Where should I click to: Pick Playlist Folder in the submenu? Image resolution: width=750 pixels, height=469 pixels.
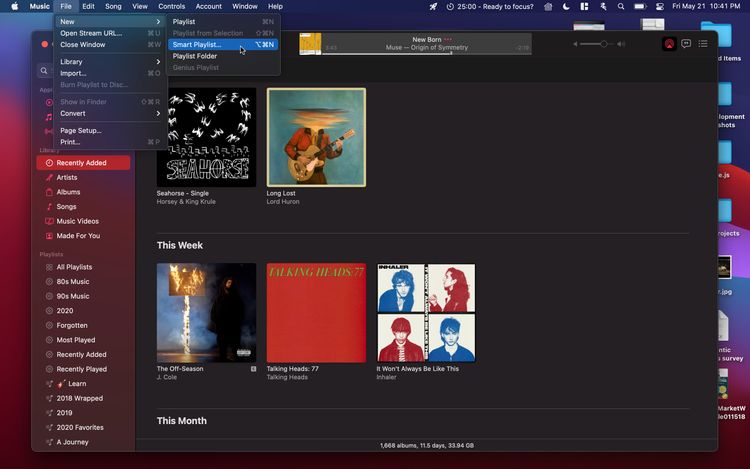pos(222,56)
